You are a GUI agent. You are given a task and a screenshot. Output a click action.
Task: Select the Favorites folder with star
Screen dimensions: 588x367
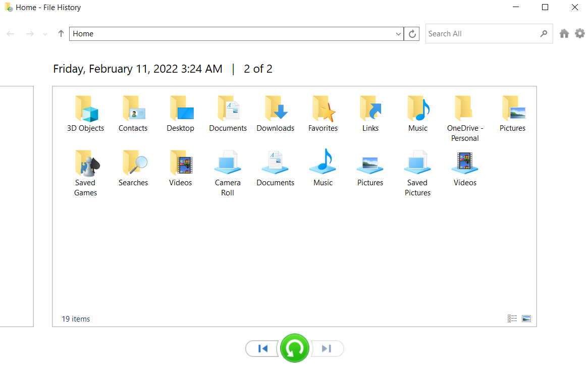coord(323,114)
